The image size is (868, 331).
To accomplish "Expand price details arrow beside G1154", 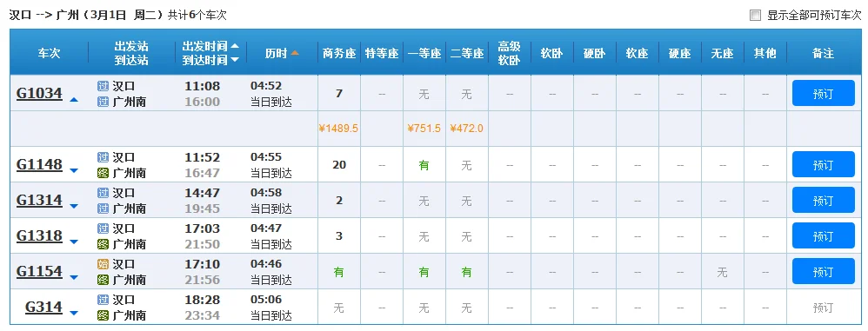I will point(74,278).
